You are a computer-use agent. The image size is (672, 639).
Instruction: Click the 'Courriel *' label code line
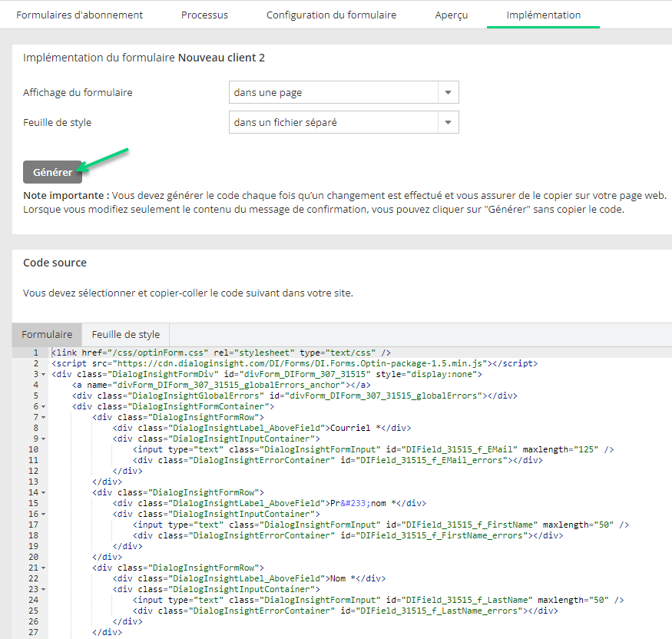pos(262,428)
